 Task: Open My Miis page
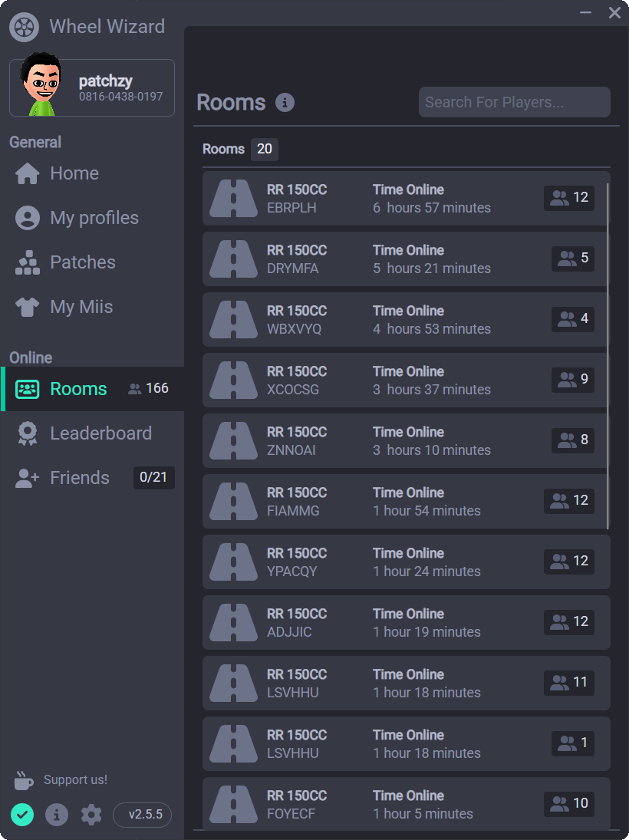pyautogui.click(x=92, y=307)
